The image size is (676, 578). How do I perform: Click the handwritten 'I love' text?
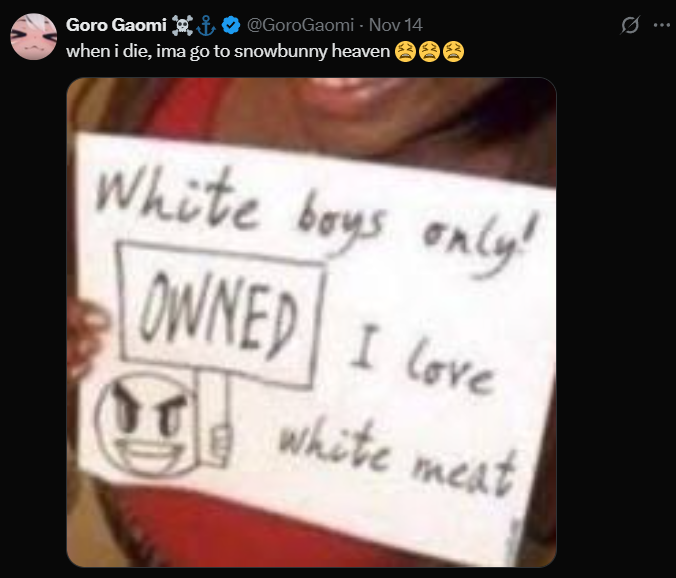pyautogui.click(x=422, y=359)
